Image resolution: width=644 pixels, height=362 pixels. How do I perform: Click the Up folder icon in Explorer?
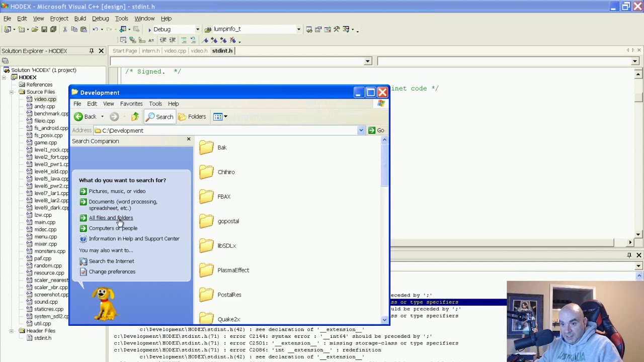[x=135, y=117]
